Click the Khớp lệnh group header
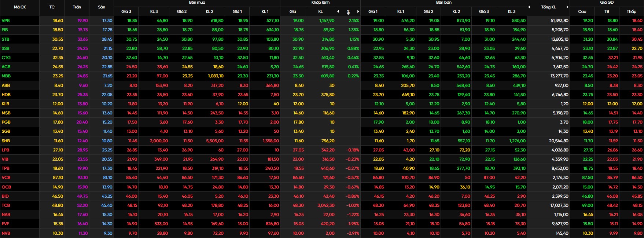The height and width of the screenshot is (238, 644). (x=320, y=3)
